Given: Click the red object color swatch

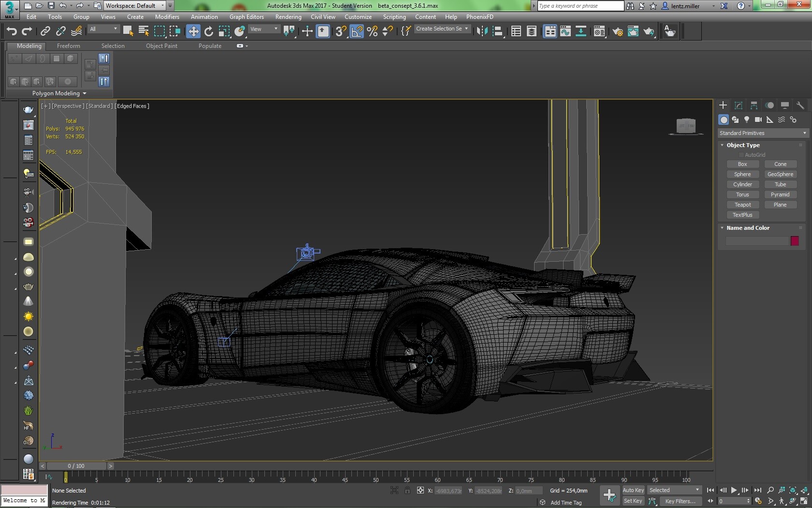Looking at the screenshot, I should [795, 241].
